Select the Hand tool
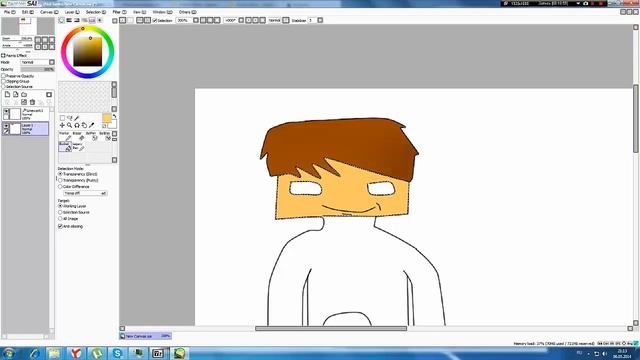640x360 pixels. click(84, 125)
